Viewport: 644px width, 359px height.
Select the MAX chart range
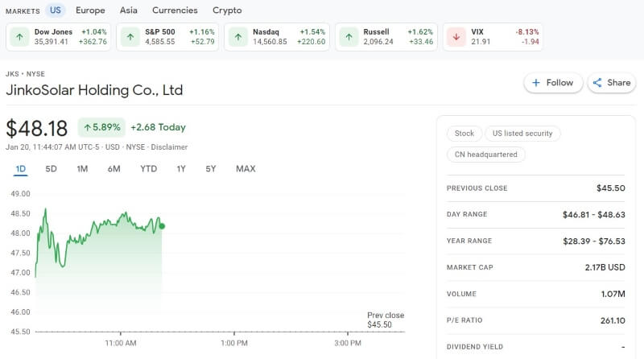point(246,169)
